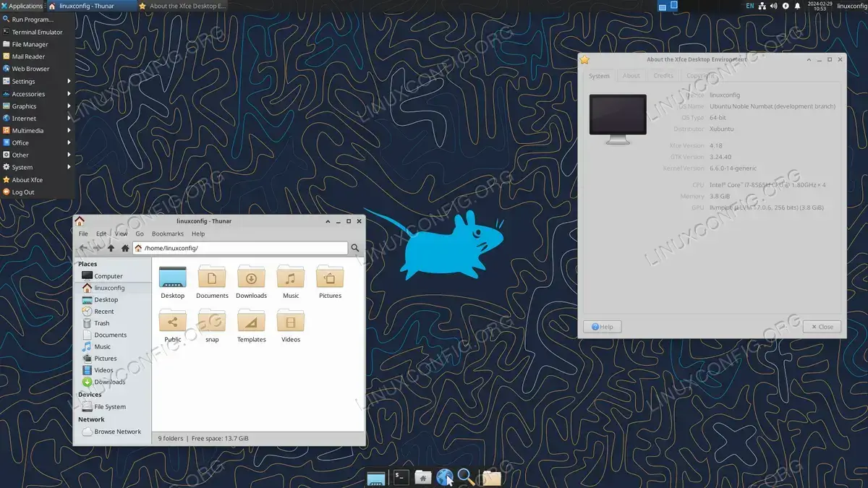Viewport: 868px width, 488px height.
Task: Click the Applications menu button
Action: click(22, 6)
